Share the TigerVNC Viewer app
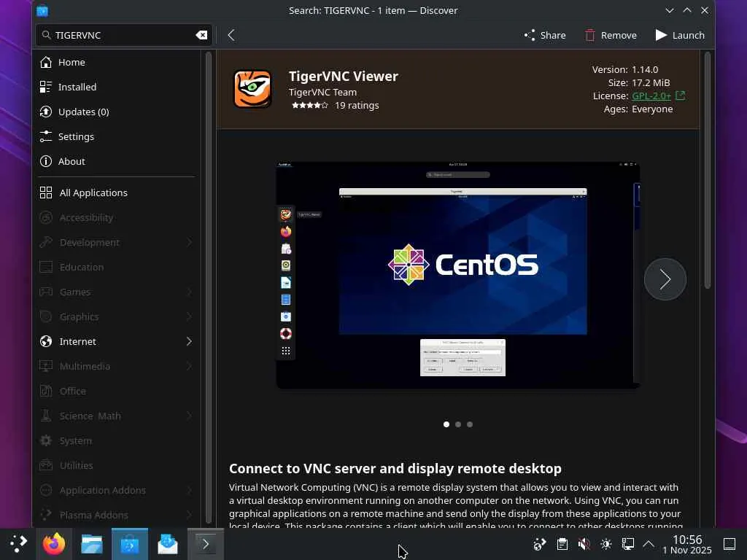 click(x=544, y=35)
